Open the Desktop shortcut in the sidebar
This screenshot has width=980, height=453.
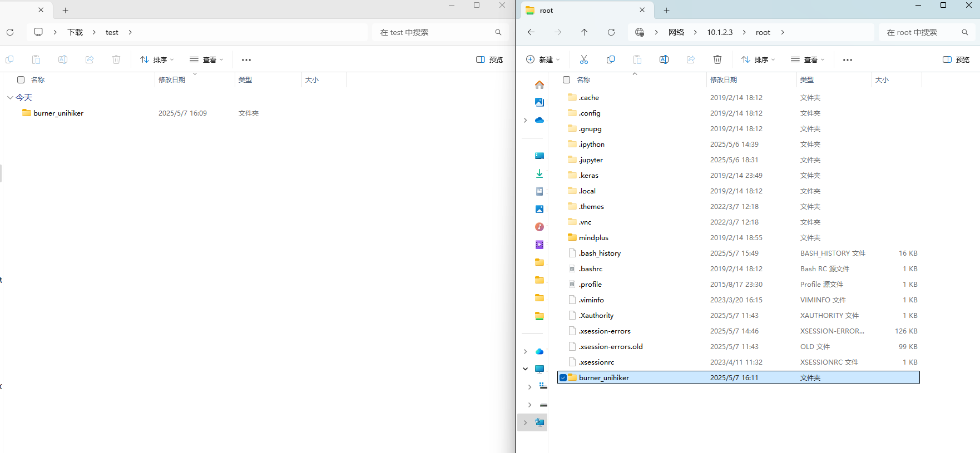pyautogui.click(x=540, y=156)
